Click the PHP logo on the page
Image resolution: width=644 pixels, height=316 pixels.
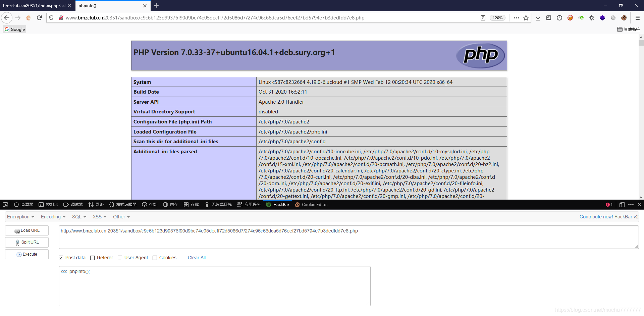(480, 55)
